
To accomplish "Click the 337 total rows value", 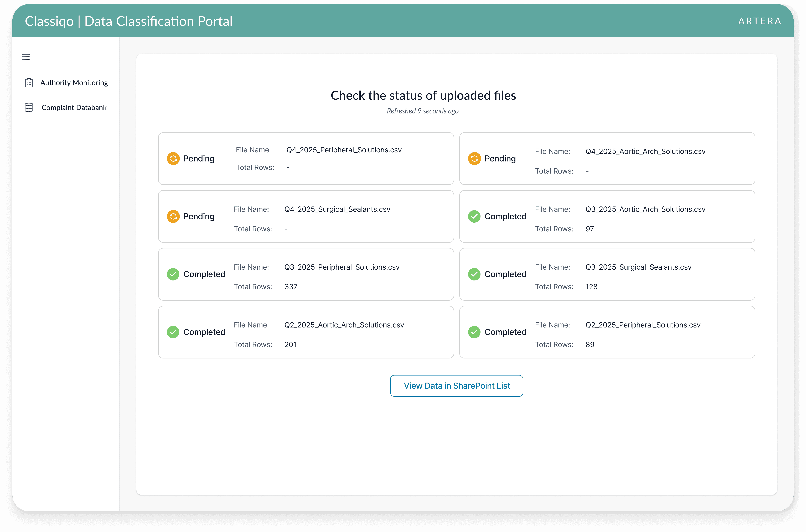I will point(291,287).
